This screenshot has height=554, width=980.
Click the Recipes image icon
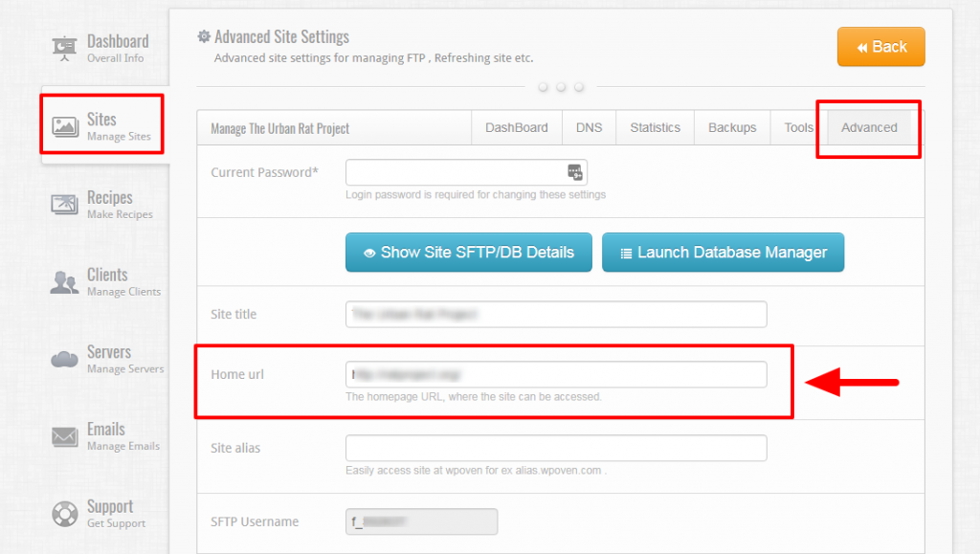click(x=64, y=204)
